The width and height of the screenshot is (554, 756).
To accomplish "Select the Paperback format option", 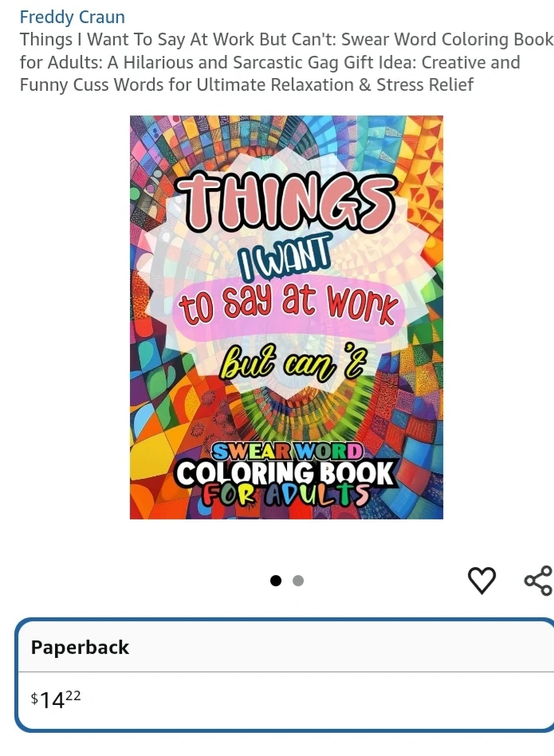I will (285, 675).
